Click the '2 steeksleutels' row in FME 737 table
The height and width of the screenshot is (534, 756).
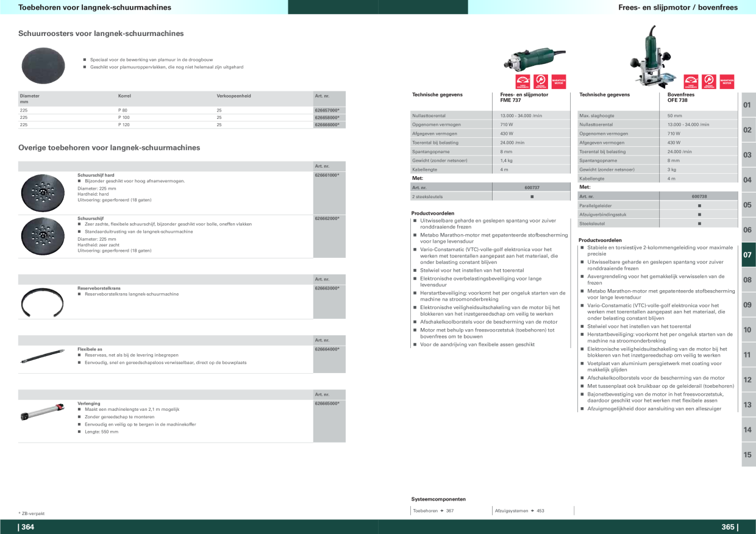click(x=491, y=197)
